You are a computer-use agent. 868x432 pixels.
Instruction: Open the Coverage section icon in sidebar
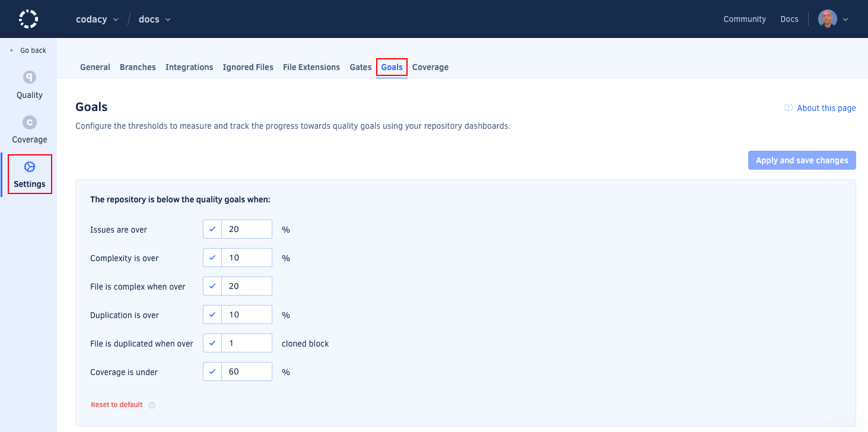30,122
